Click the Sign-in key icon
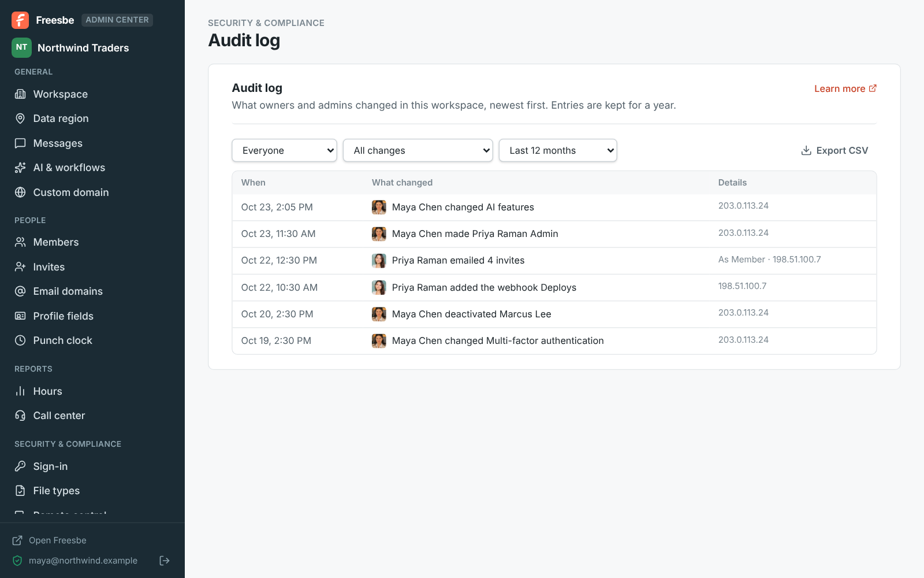Image resolution: width=924 pixels, height=578 pixels. click(x=20, y=466)
